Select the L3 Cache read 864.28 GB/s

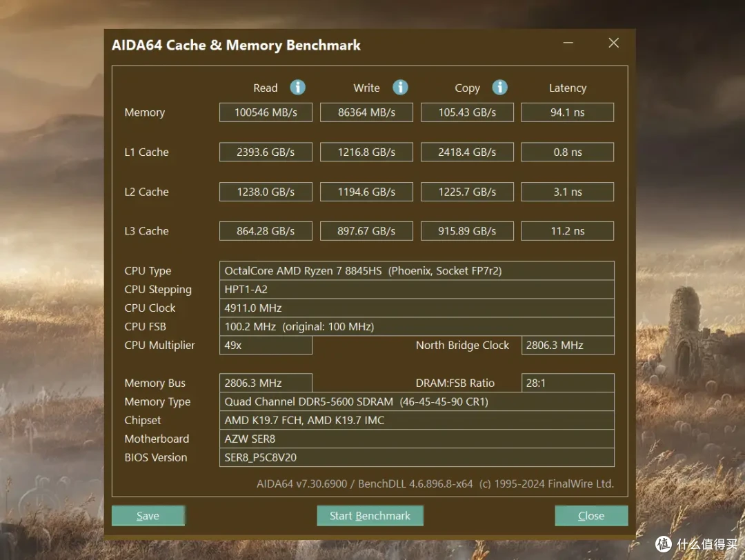[266, 231]
